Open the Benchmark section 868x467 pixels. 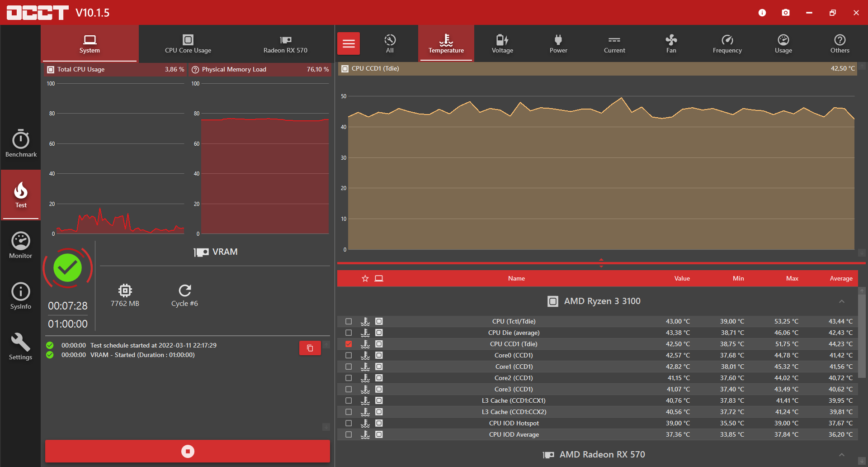21,143
